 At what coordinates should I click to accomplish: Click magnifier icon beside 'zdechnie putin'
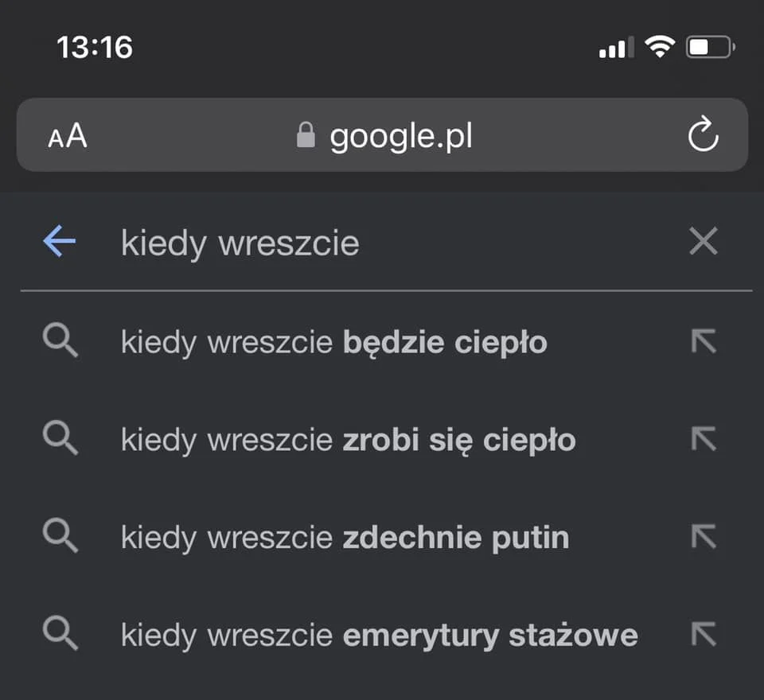[x=60, y=536]
